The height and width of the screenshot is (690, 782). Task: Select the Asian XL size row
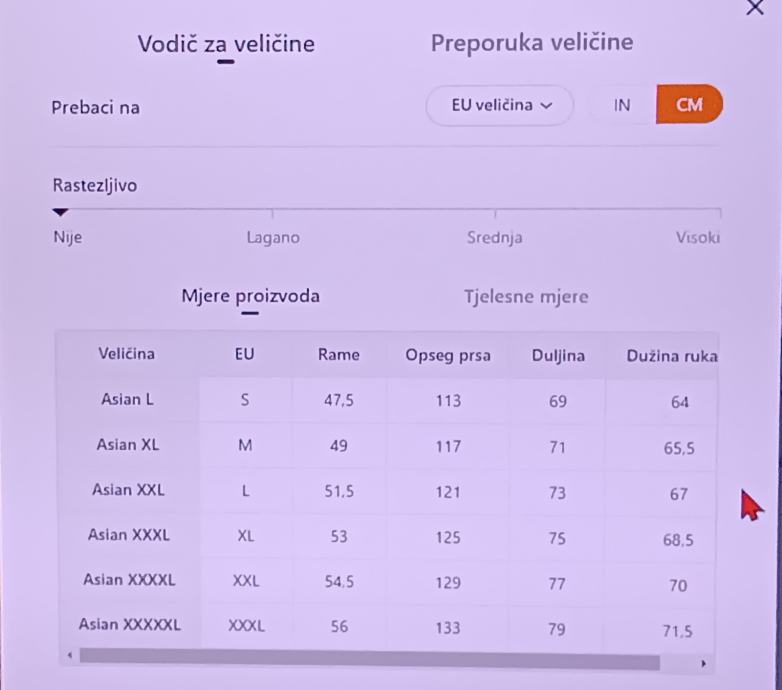pyautogui.click(x=127, y=445)
